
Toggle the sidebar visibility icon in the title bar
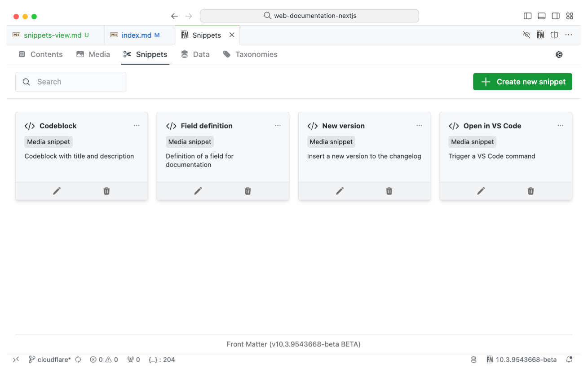tap(527, 15)
